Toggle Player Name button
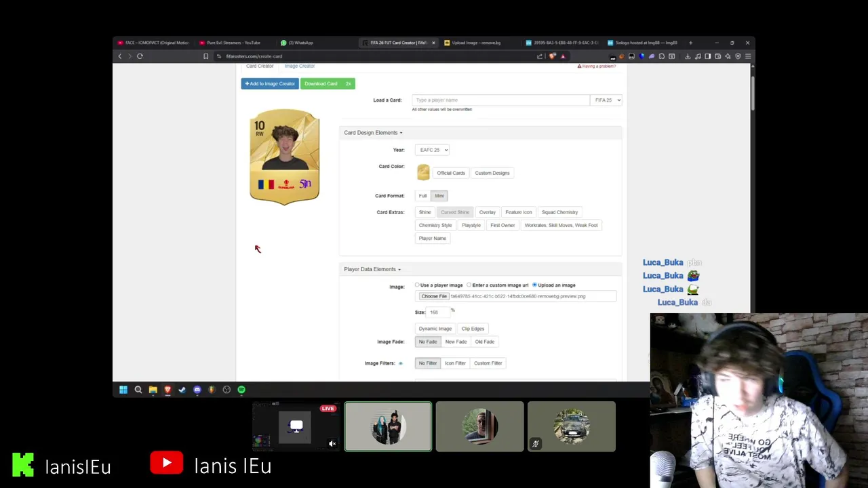The height and width of the screenshot is (488, 868). coord(433,238)
